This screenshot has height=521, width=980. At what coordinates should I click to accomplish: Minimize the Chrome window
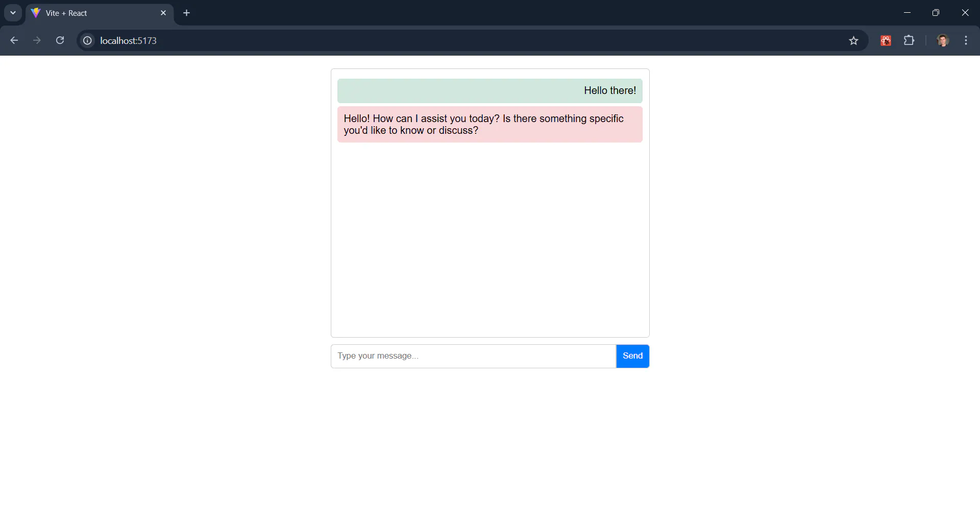907,13
